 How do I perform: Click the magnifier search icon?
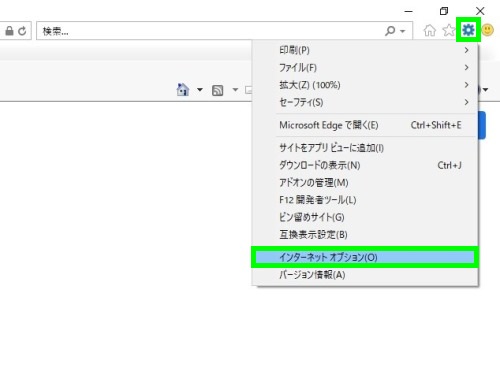tap(390, 31)
